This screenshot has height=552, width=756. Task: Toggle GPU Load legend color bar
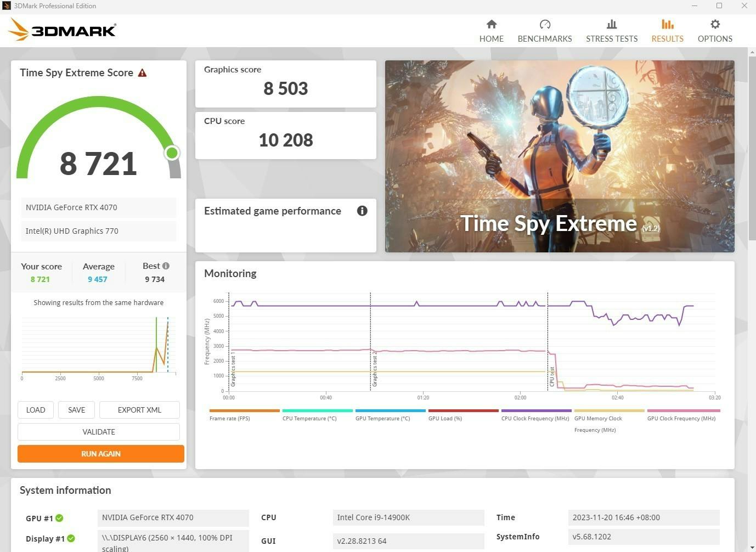tap(463, 410)
